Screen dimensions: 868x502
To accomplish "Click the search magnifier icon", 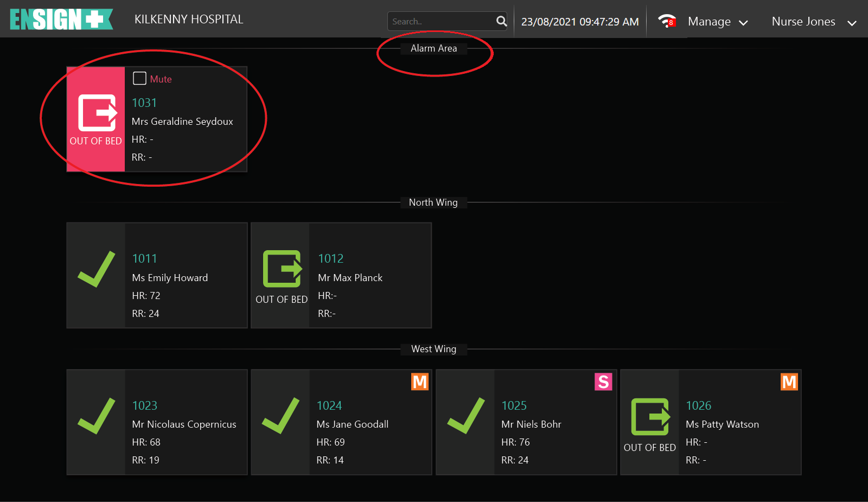I will (501, 21).
